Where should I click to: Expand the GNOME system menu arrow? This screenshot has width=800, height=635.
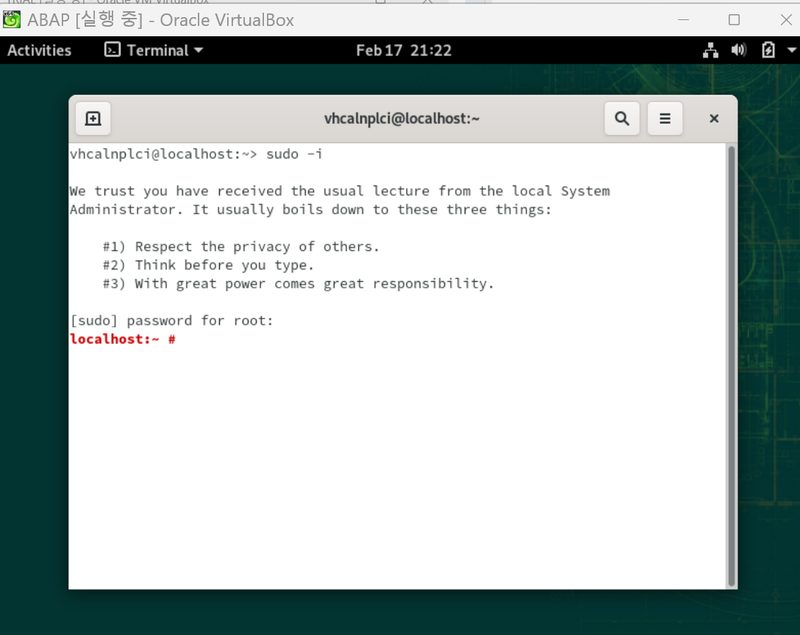(788, 50)
